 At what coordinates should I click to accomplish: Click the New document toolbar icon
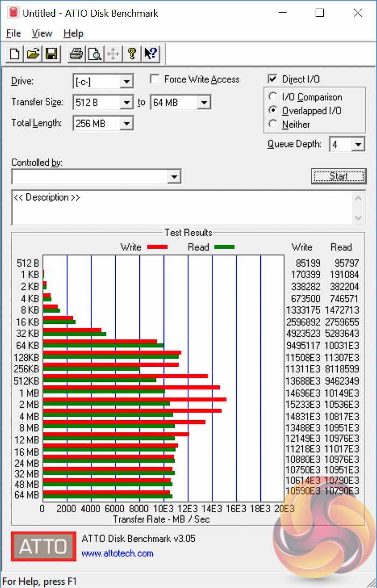point(15,54)
